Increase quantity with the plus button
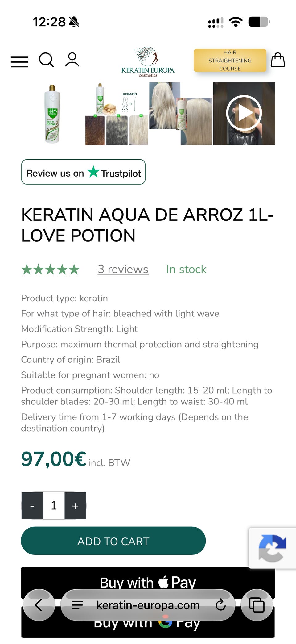Screen dimensions: 296x644 click(x=75, y=506)
